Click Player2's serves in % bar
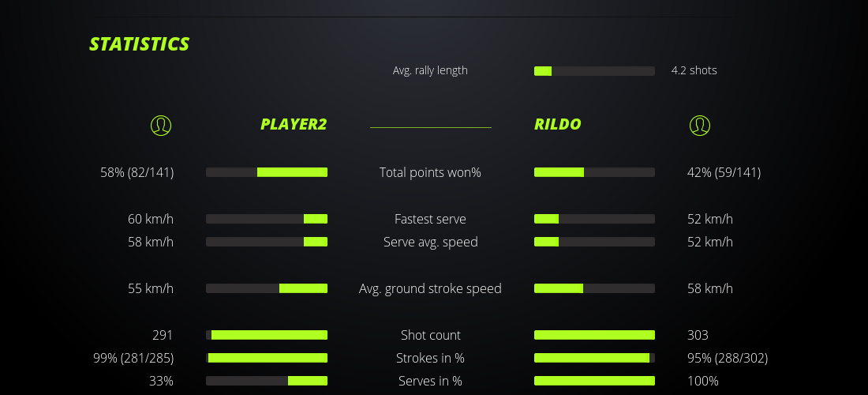Screen dimensions: 868x395 [267, 381]
